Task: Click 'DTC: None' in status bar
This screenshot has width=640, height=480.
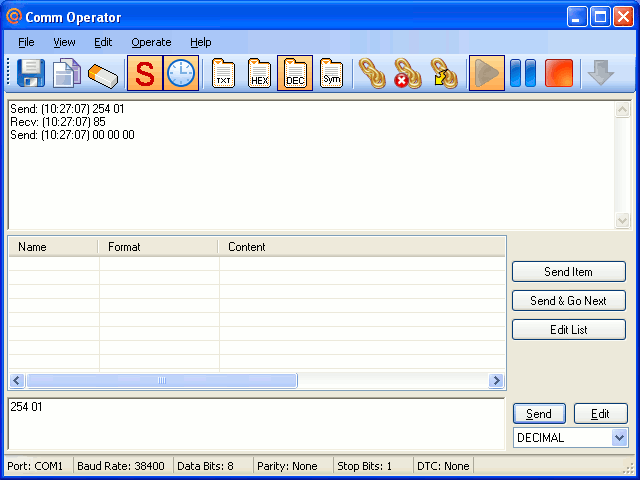Action: click(x=443, y=466)
